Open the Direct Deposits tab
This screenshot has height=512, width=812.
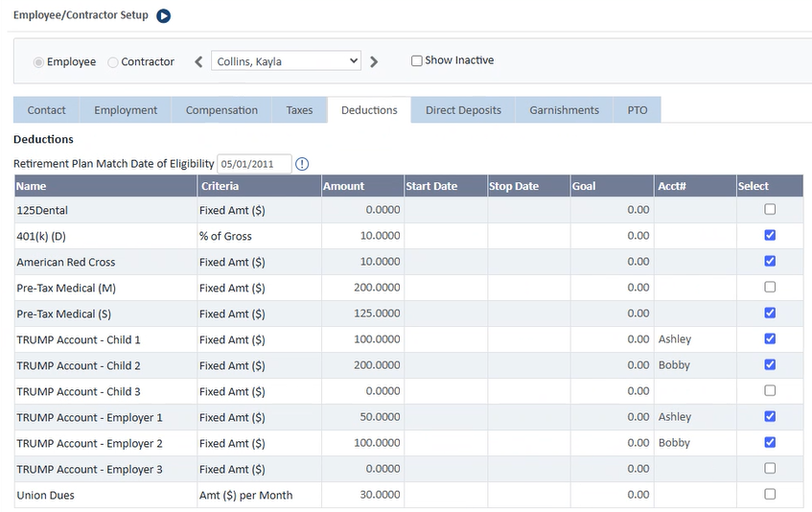[463, 109]
